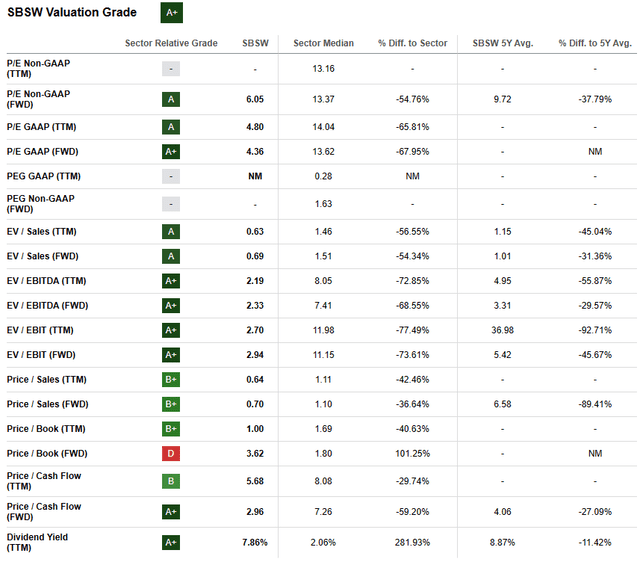Click the A+ grade badge for EV / EBIT (TTM)
This screenshot has width=640, height=562.
(171, 330)
